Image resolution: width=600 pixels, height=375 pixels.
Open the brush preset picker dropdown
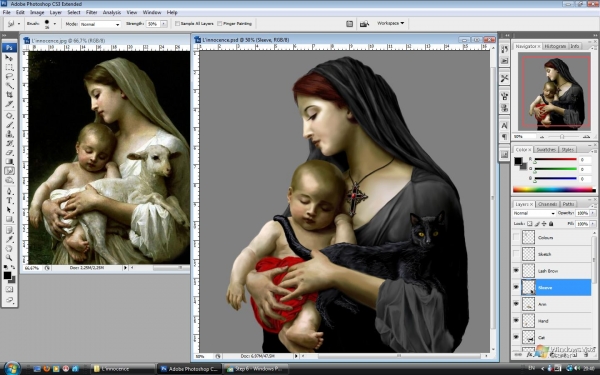[x=55, y=24]
